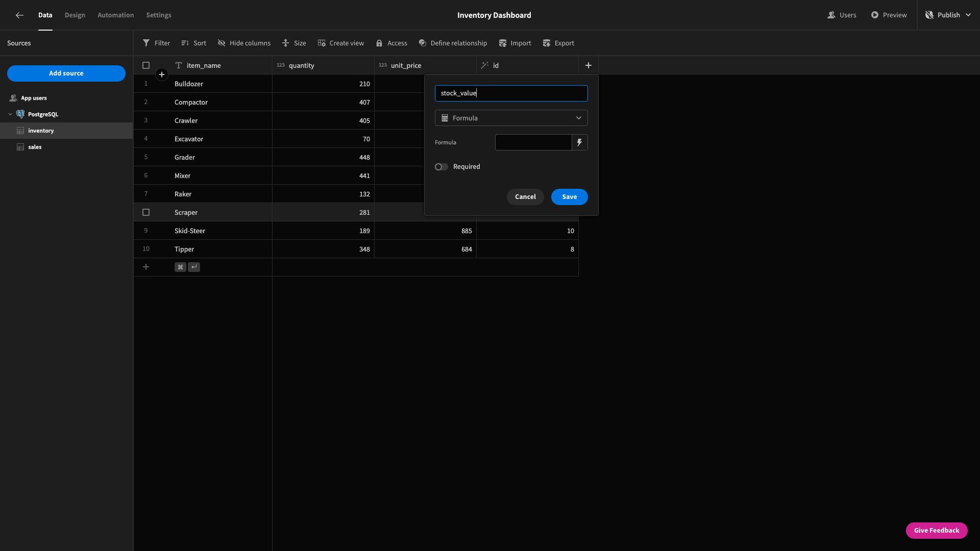Expand the PostgreSQL source tree item
The image size is (980, 551).
(10, 114)
